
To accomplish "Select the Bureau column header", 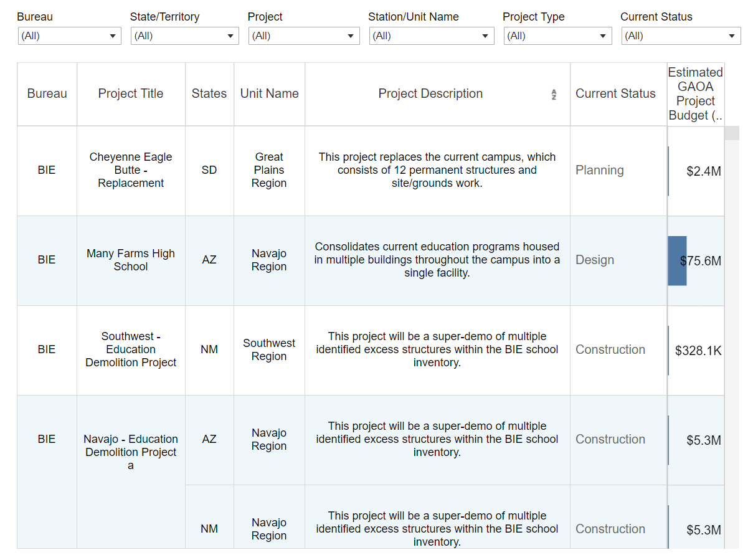I will pos(47,93).
